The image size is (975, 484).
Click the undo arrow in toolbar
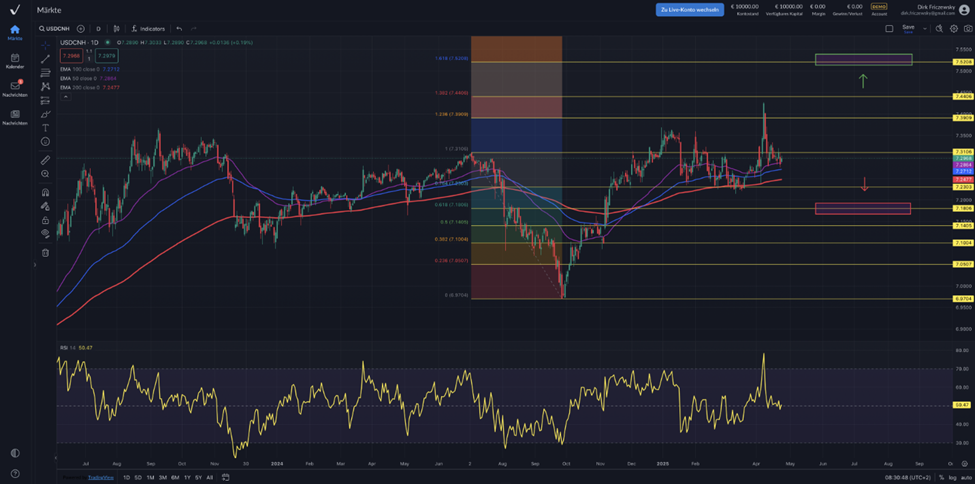179,28
